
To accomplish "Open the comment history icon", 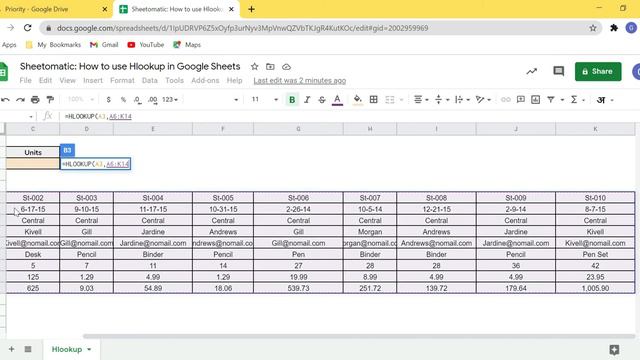I will click(558, 71).
